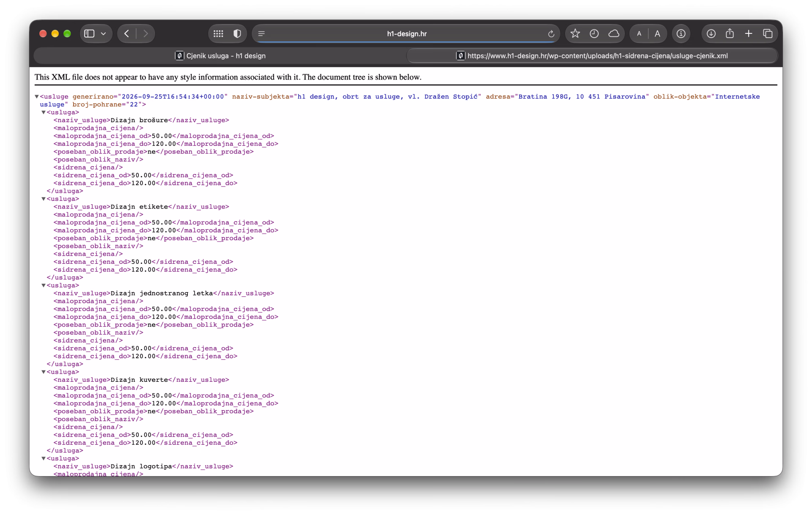
Task: Collapse the usluga node for Dizajn brošure
Action: point(44,112)
